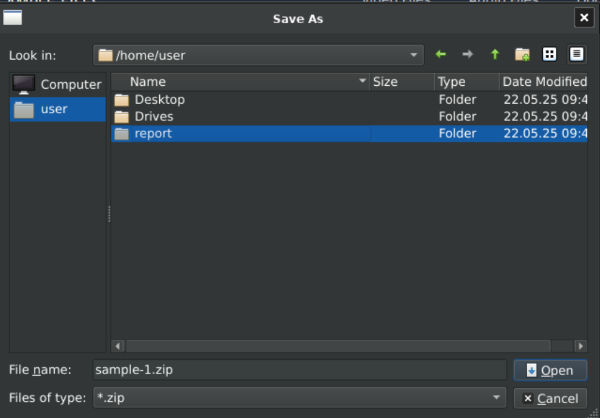The height and width of the screenshot is (418, 600).
Task: Select Computer in the sidebar
Action: 58,85
